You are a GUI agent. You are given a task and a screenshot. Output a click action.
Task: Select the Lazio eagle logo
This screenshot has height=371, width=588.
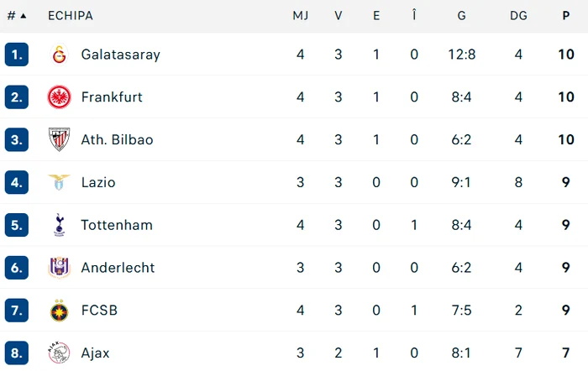click(60, 182)
